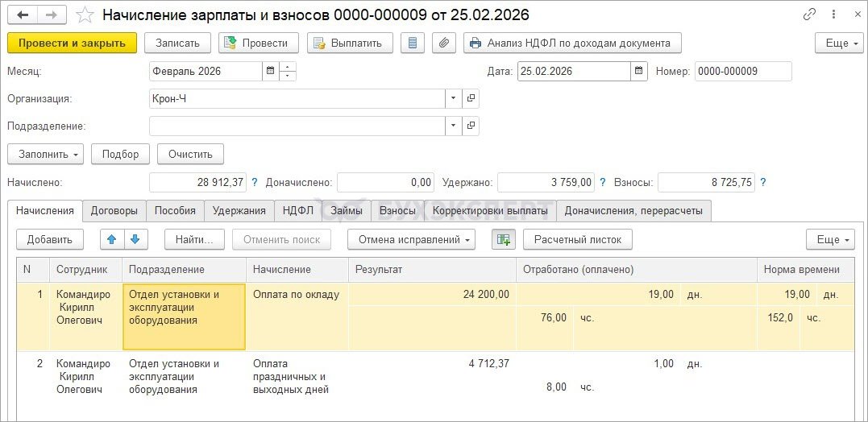Screen dimensions: 868x422
Task: Toggle detailed calculation view table icon
Action: pyautogui.click(x=504, y=239)
